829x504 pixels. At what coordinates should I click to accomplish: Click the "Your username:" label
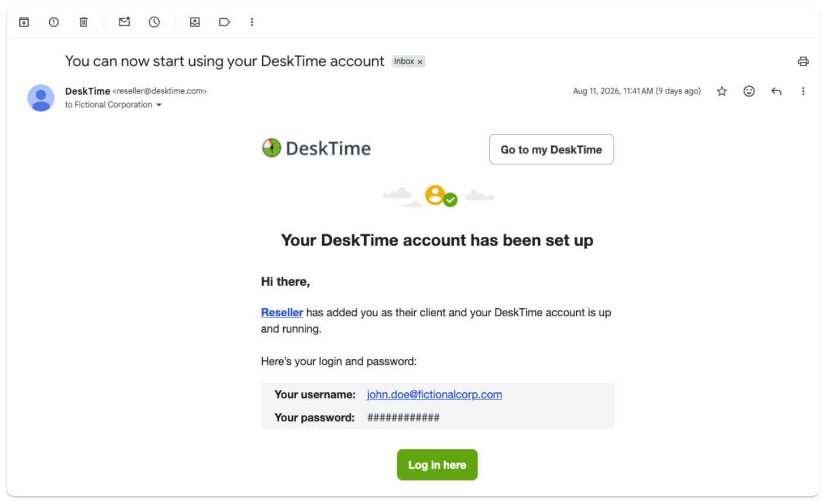point(315,395)
